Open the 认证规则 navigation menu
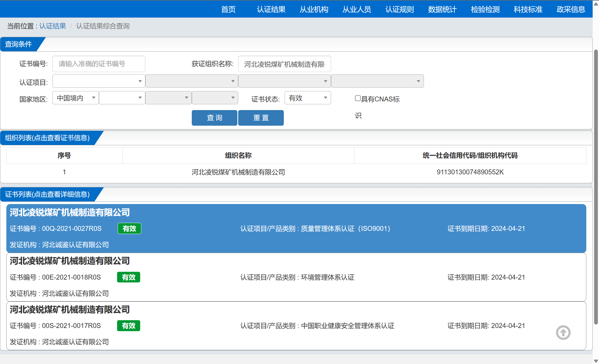Screen dimensions: 599x364 (400, 9)
